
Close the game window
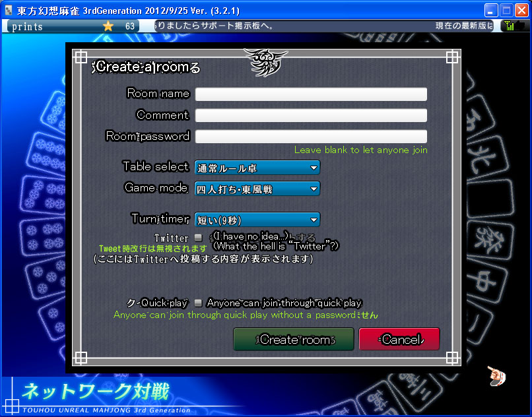point(522,11)
